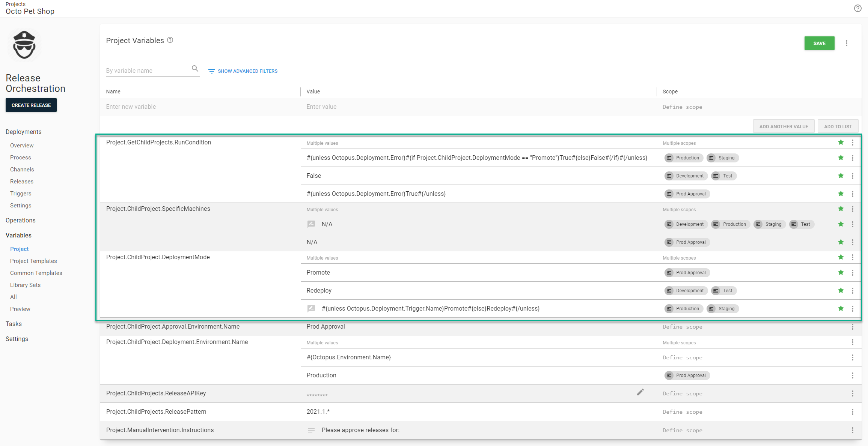The image size is (868, 446).
Task: Open the overflow menu beside the SAVE button
Action: pos(847,43)
